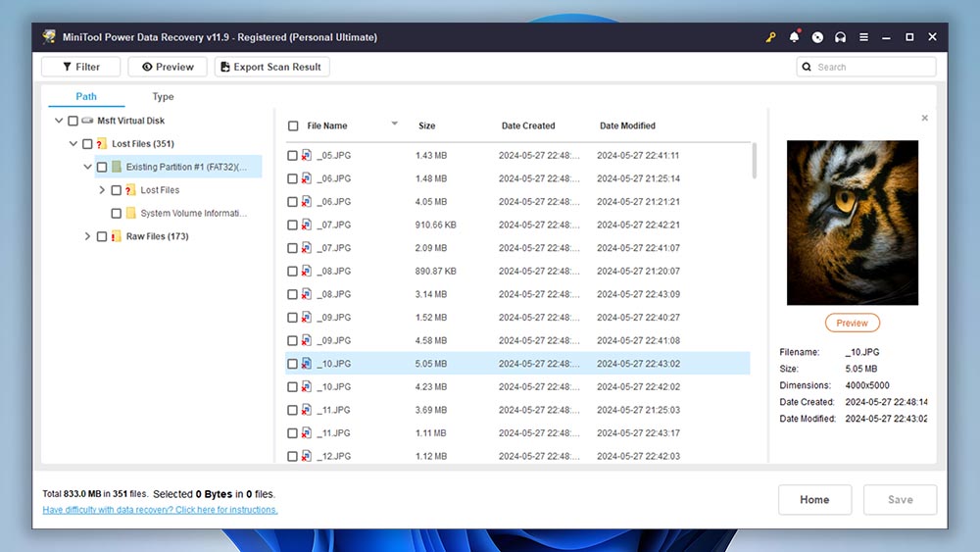Collapse the Existing Partition #1 node
Screen dimensions: 980x552
pyautogui.click(x=87, y=167)
